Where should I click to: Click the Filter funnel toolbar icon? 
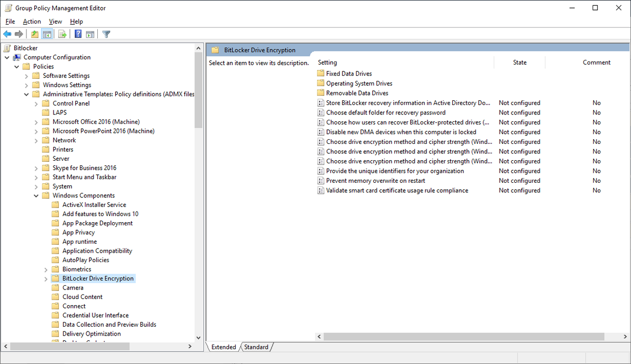click(106, 34)
